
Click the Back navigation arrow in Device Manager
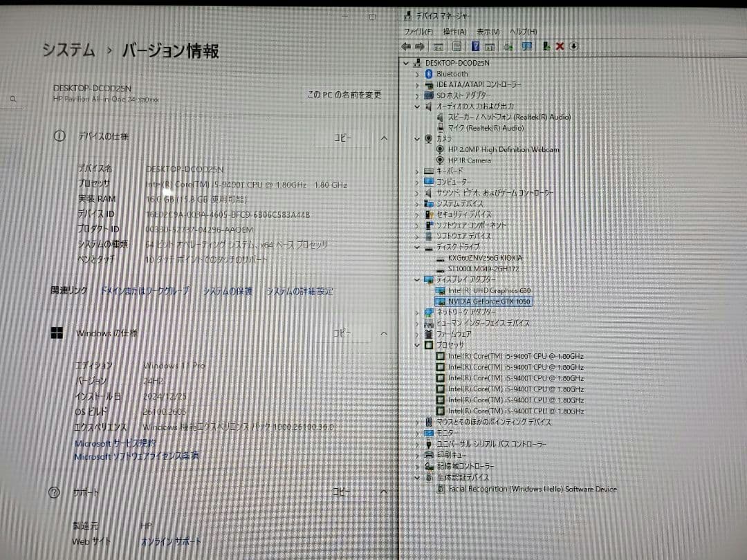pyautogui.click(x=407, y=46)
